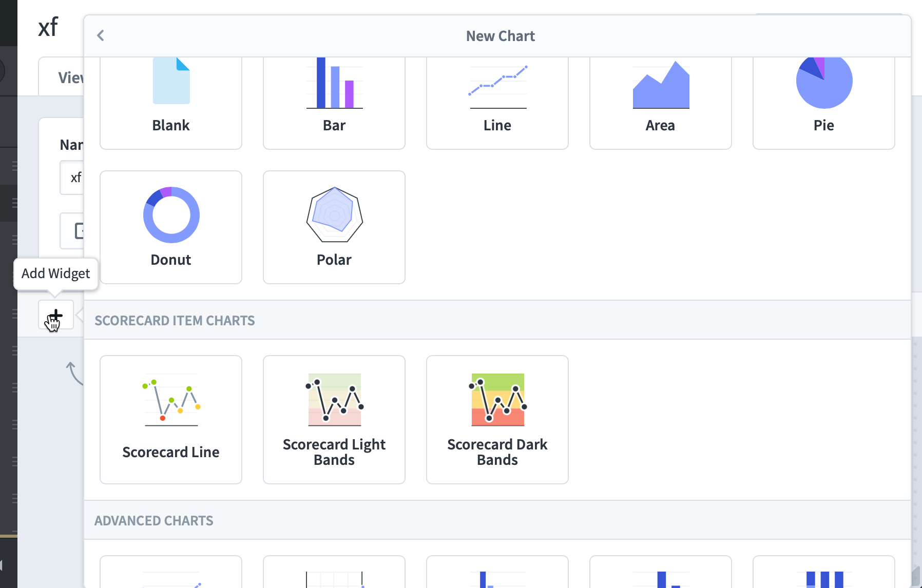This screenshot has width=922, height=588.
Task: Go back using the left chevron
Action: click(101, 35)
